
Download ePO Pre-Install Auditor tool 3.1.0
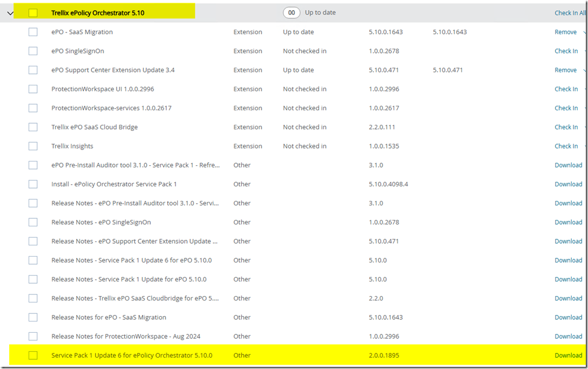tap(568, 165)
